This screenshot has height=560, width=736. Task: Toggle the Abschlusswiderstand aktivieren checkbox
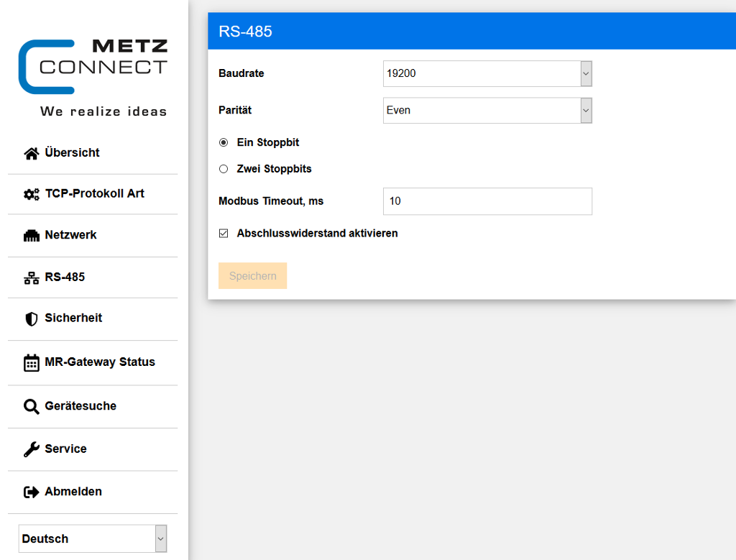point(224,234)
